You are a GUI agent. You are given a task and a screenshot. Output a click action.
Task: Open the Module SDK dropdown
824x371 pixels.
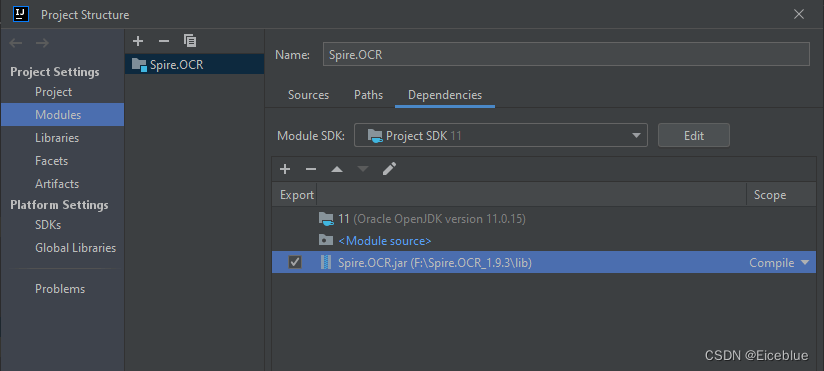[501, 136]
